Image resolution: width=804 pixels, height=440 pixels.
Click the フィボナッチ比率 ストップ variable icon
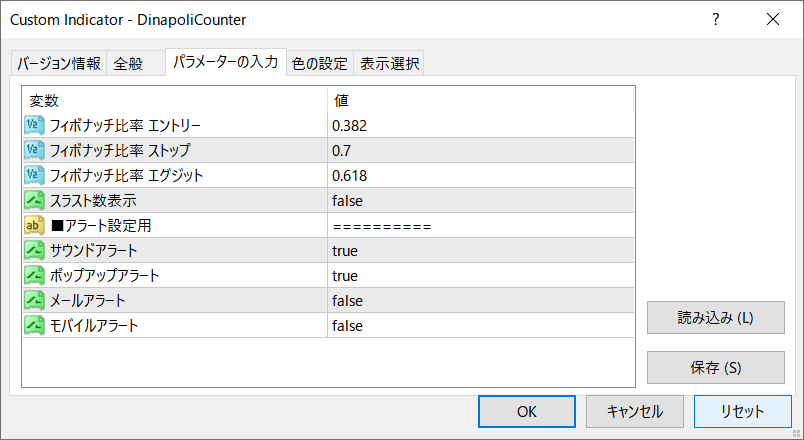click(x=34, y=150)
